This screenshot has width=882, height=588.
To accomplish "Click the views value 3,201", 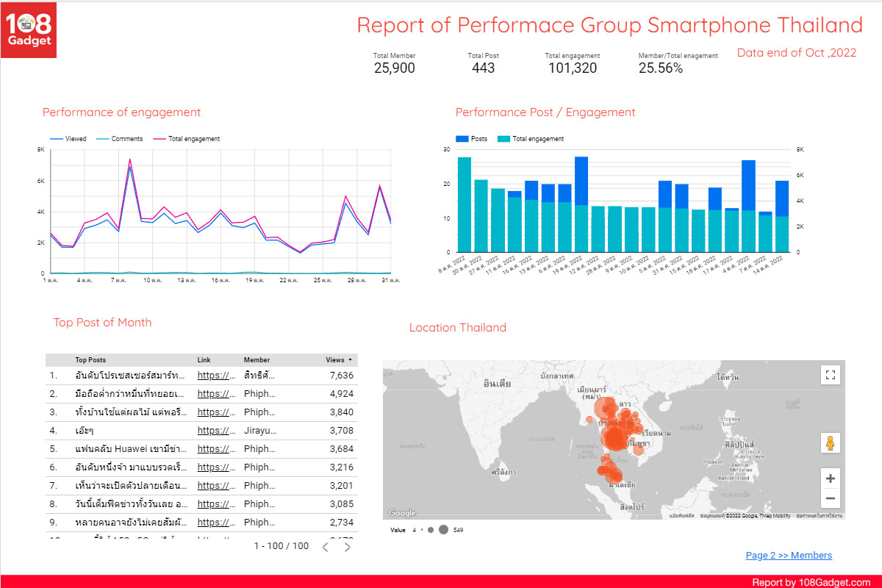I will (x=342, y=485).
